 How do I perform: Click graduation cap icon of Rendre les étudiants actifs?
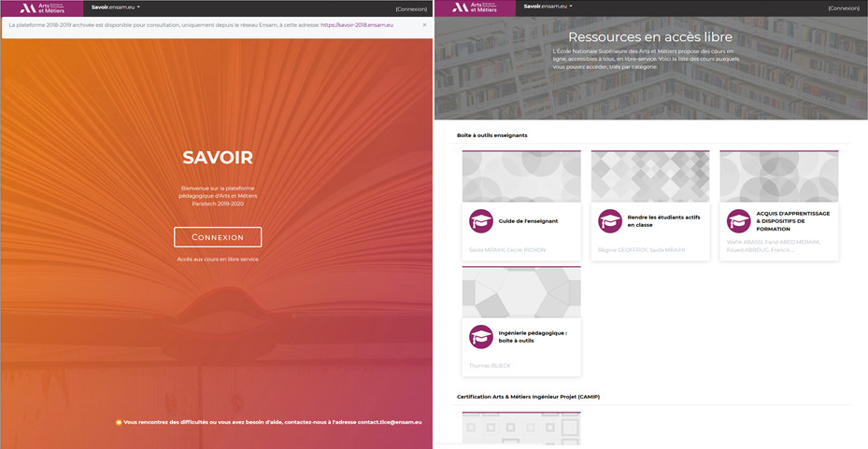point(610,221)
